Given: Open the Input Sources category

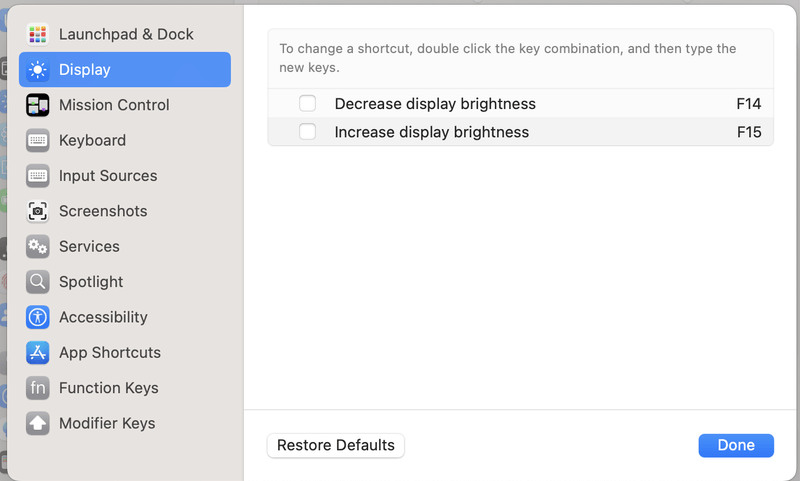Looking at the screenshot, I should [108, 176].
